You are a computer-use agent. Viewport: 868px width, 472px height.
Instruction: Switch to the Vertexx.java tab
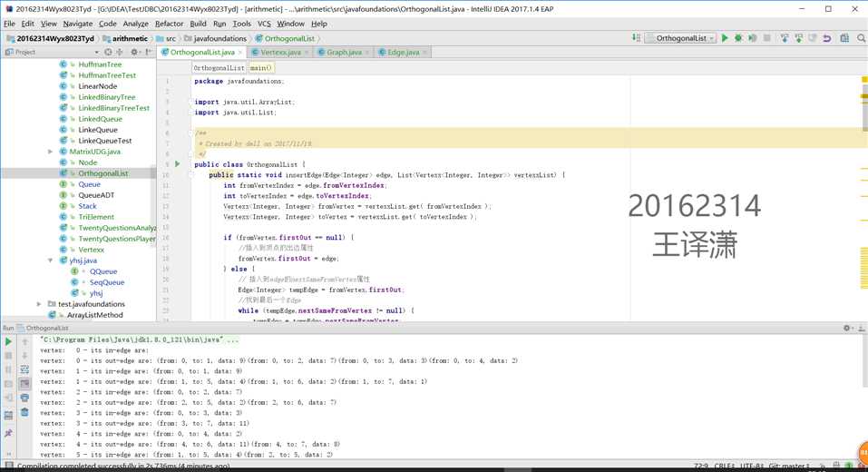(x=280, y=52)
